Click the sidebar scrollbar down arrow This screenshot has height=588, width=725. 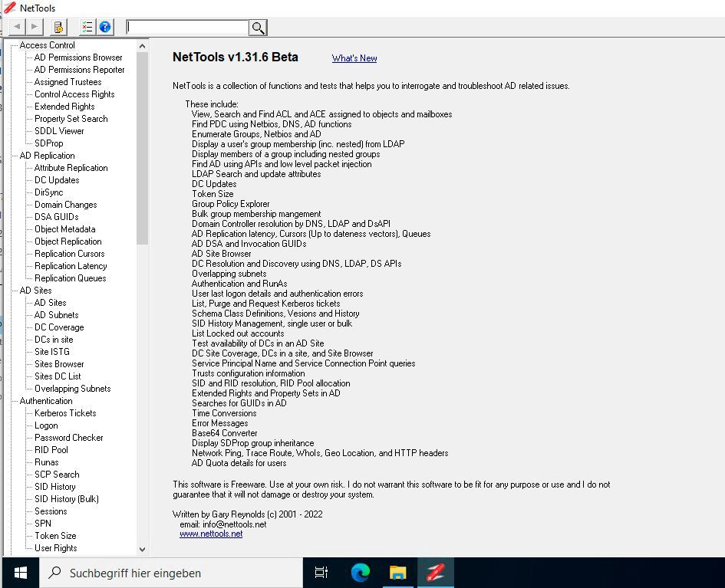[x=141, y=547]
